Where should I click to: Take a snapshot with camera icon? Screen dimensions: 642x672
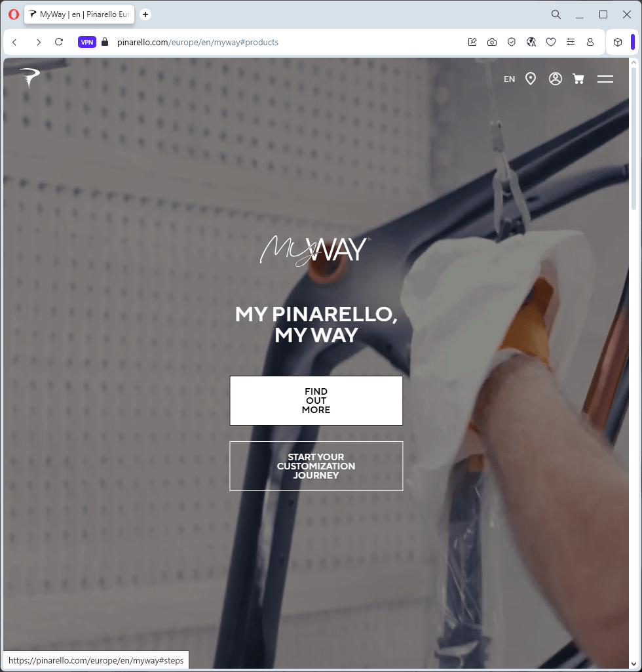tap(492, 42)
